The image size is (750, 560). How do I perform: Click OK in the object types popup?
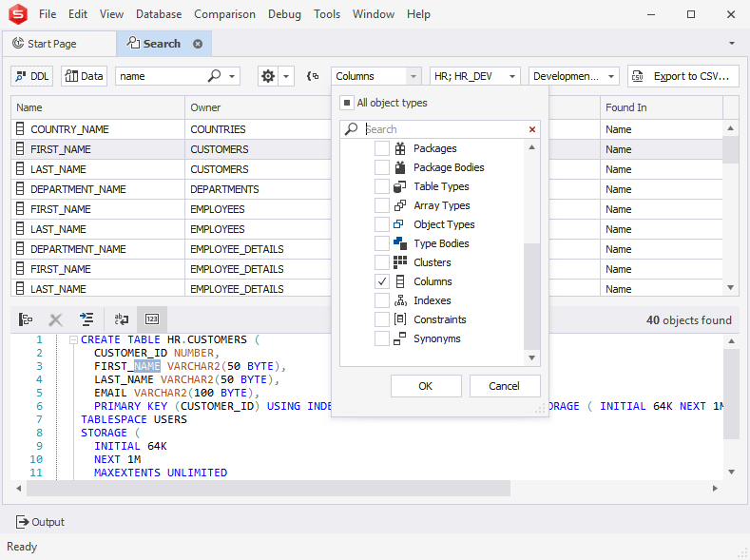[x=426, y=386]
